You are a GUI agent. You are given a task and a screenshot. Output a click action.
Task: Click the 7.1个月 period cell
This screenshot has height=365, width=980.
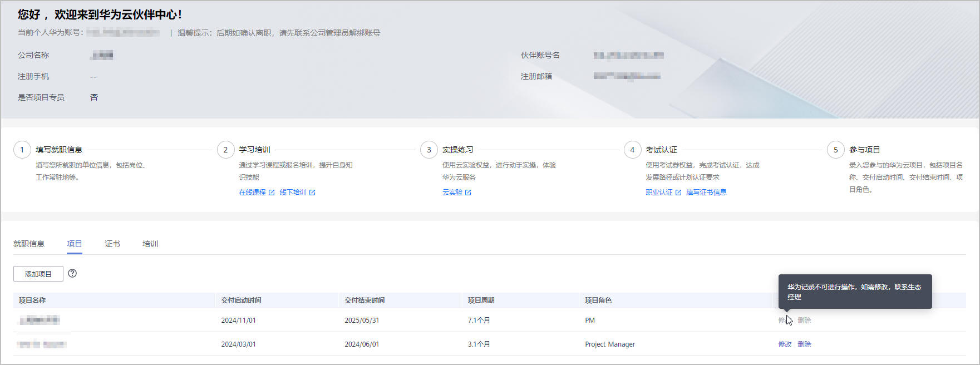(x=479, y=320)
